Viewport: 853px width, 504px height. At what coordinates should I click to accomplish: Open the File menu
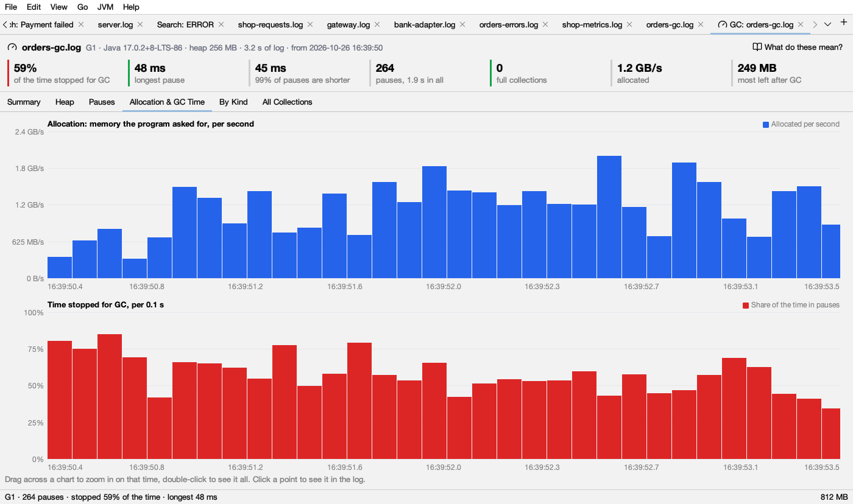[11, 7]
